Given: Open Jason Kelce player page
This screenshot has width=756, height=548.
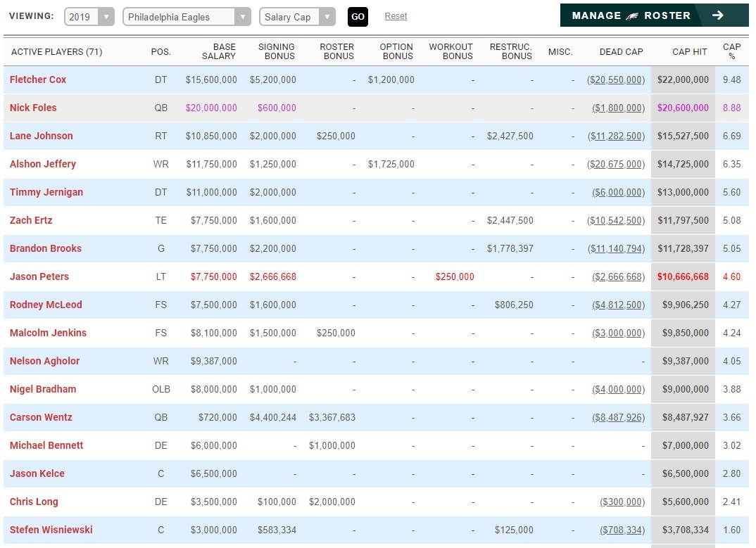Looking at the screenshot, I should [x=37, y=473].
